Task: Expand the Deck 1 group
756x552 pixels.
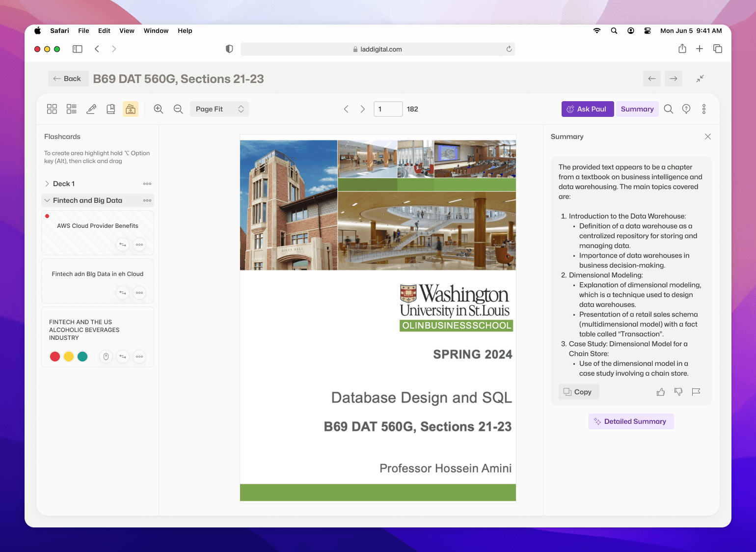Action: coord(47,184)
